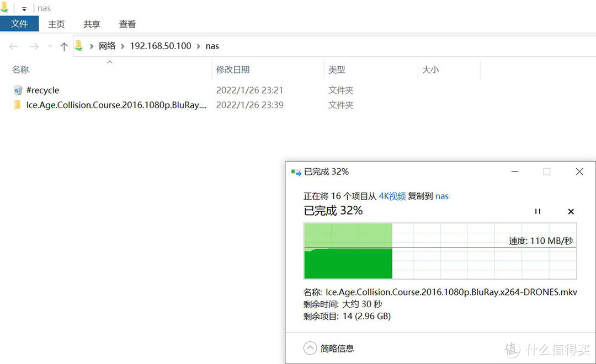The height and width of the screenshot is (364, 596).
Task: Select the Ice.Age.Collision.Course folder icon
Action: tap(18, 105)
